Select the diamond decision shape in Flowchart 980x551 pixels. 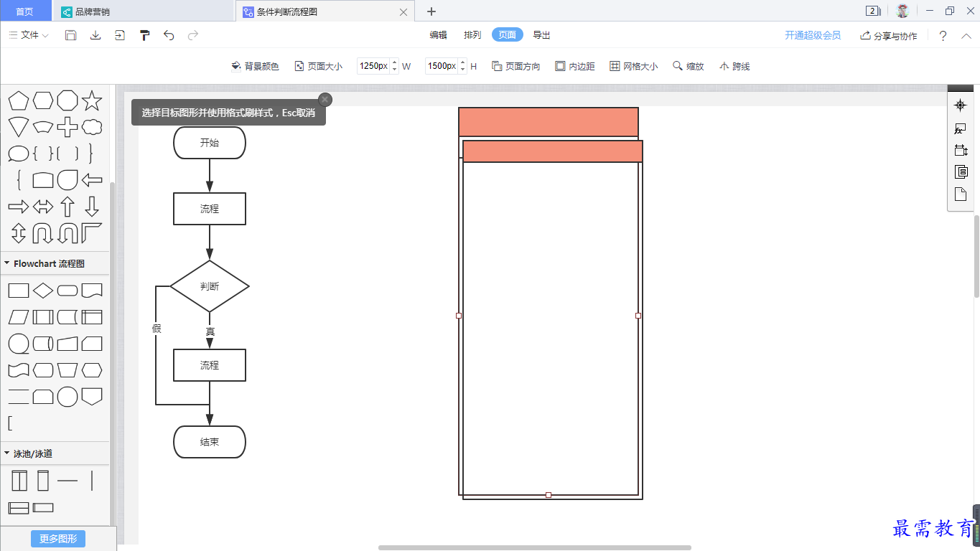[43, 291]
